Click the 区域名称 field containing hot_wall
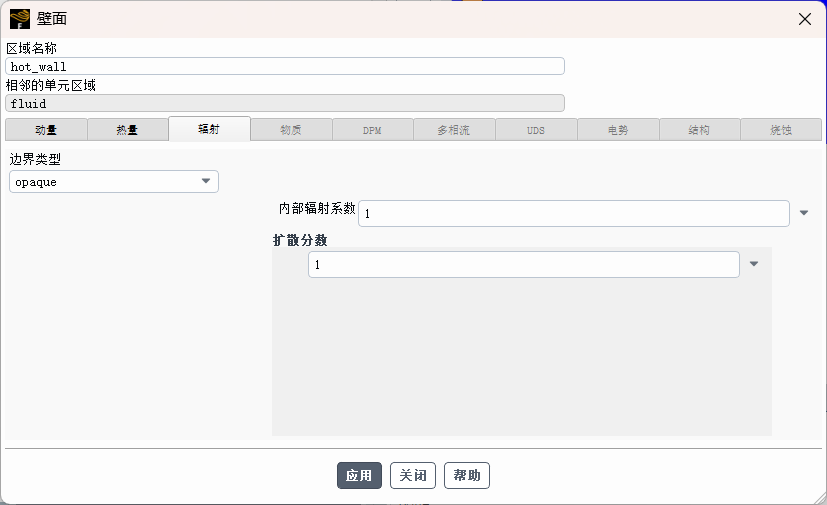The image size is (827, 505). coord(285,66)
